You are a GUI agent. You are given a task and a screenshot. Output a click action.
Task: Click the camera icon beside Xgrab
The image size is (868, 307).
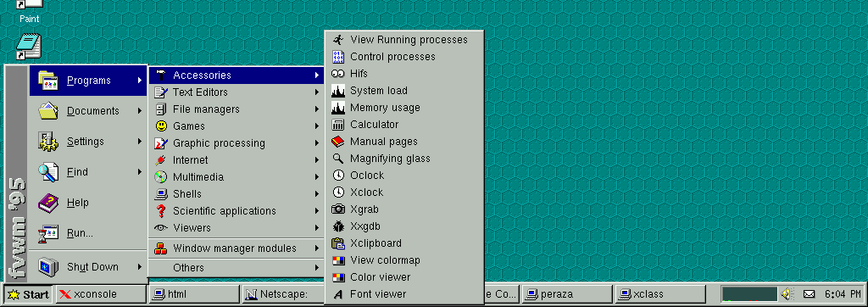(337, 209)
